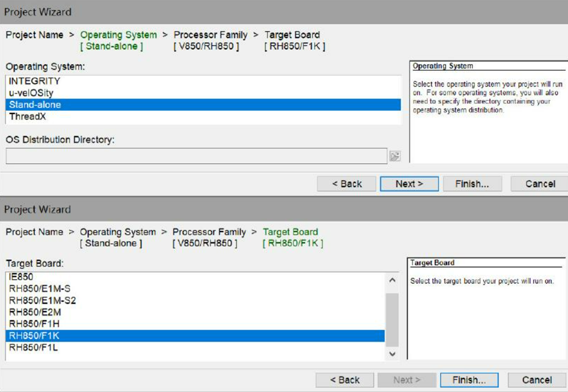Click the Target Board list scroll down arrow
The height and width of the screenshot is (392, 568).
click(392, 354)
